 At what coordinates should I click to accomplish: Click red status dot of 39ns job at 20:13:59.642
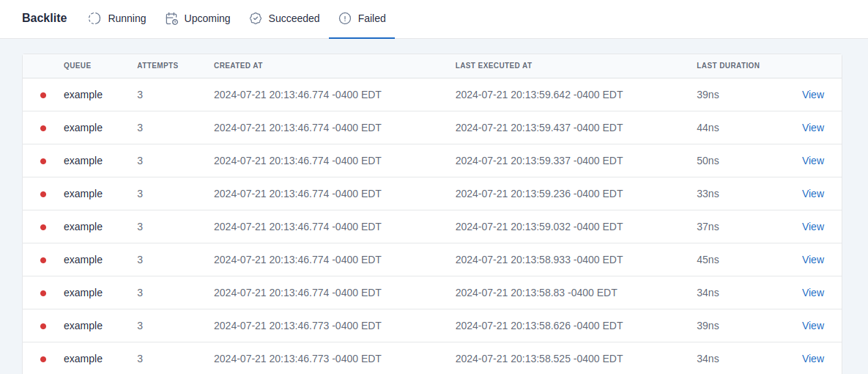(43, 95)
